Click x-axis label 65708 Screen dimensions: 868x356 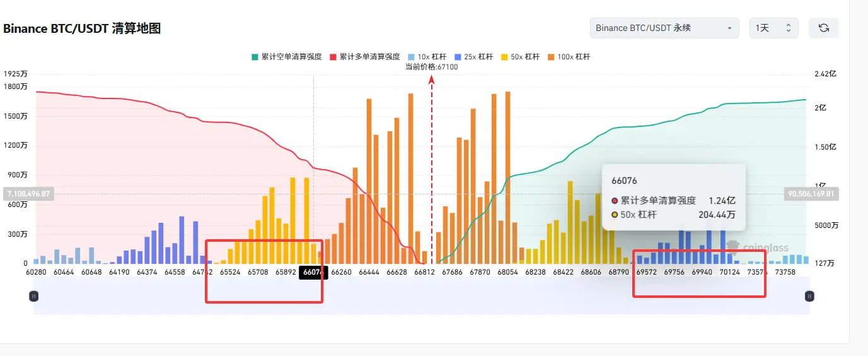coord(258,272)
